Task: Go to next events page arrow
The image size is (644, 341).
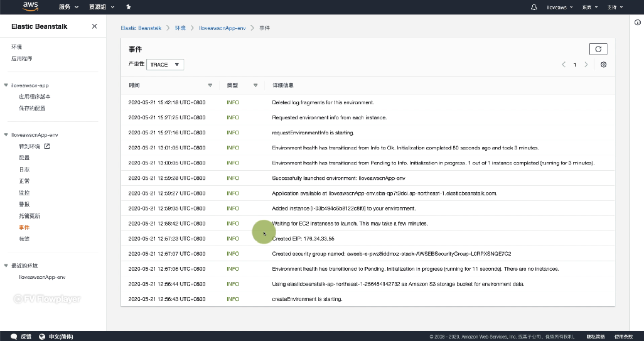Action: click(x=586, y=65)
